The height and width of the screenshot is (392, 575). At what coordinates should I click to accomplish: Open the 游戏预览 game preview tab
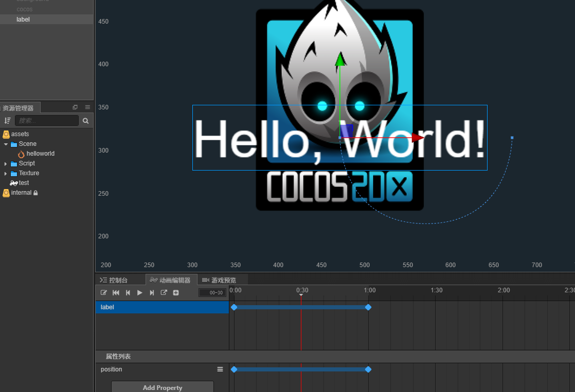coord(219,281)
